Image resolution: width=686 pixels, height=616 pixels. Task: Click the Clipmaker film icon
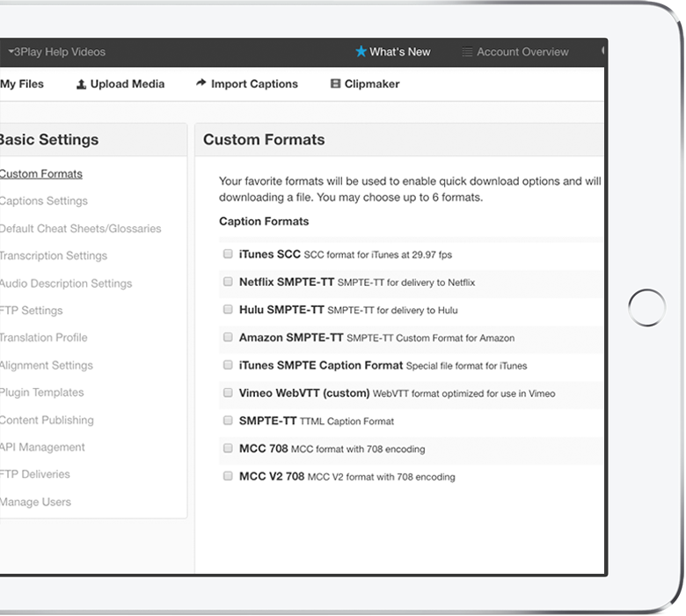coord(335,84)
